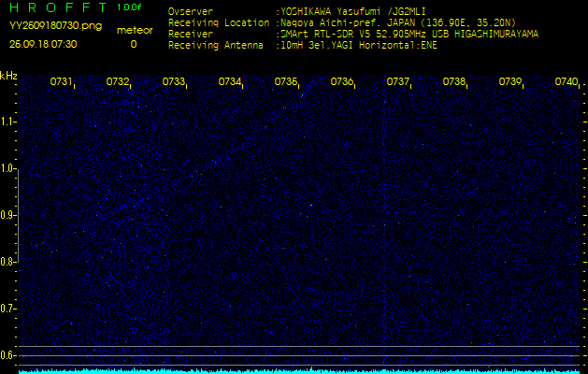Click location value Nagoya Aichi-pref. JAPAN
588x374 pixels.
pos(349,22)
